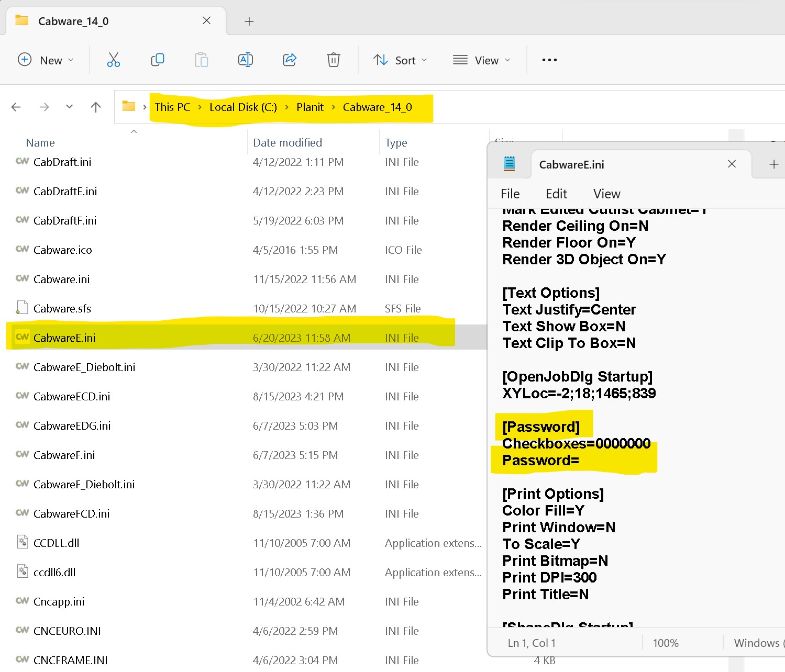Place cursor on Password= line in Notepad
The width and height of the screenshot is (785, 672).
point(540,461)
